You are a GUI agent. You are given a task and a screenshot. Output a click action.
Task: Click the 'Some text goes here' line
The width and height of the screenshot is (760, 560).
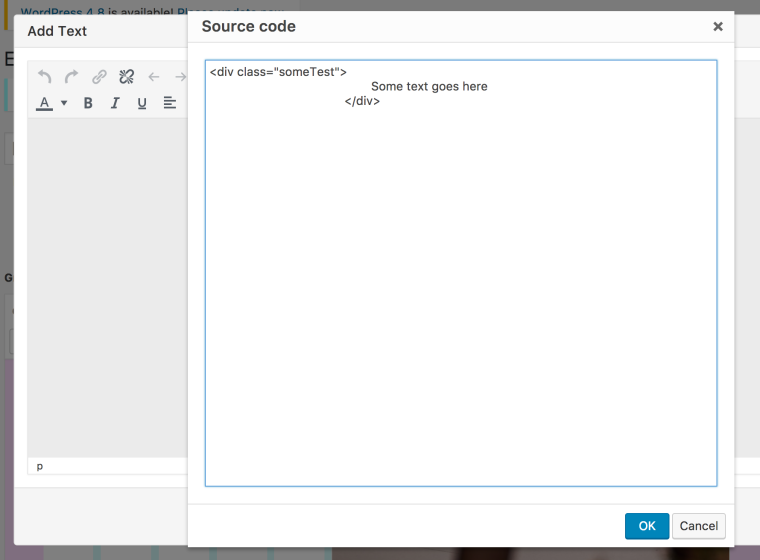pyautogui.click(x=429, y=87)
